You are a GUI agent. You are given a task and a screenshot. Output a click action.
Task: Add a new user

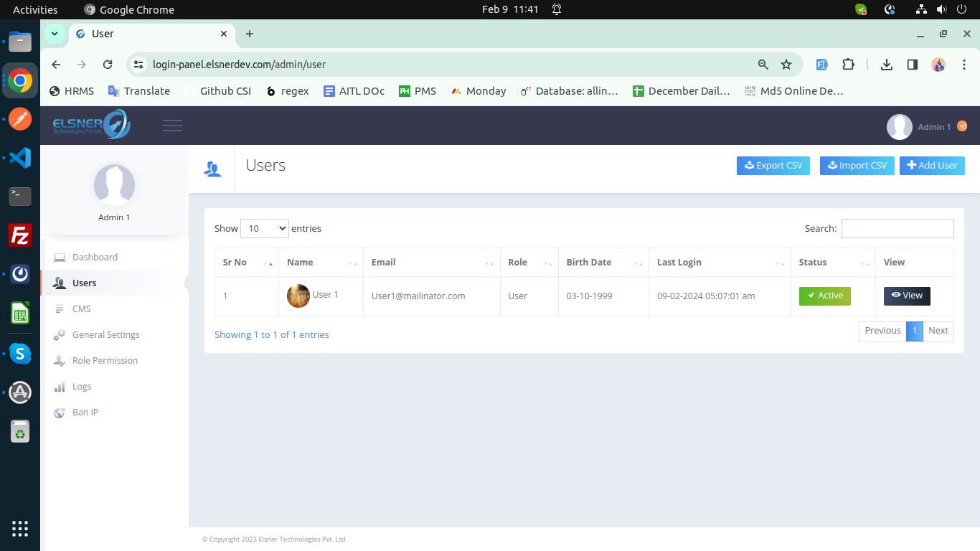(x=932, y=166)
